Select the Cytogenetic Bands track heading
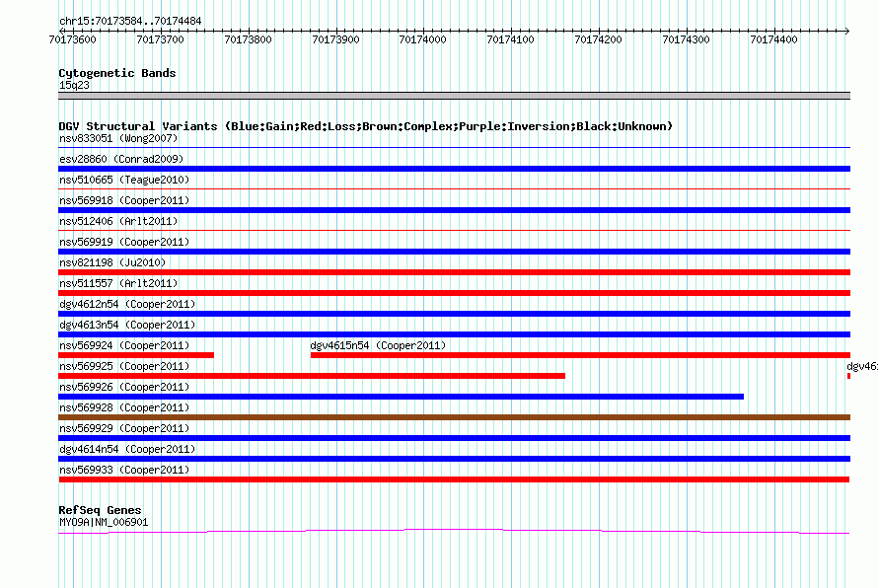878x588 pixels. tap(117, 73)
